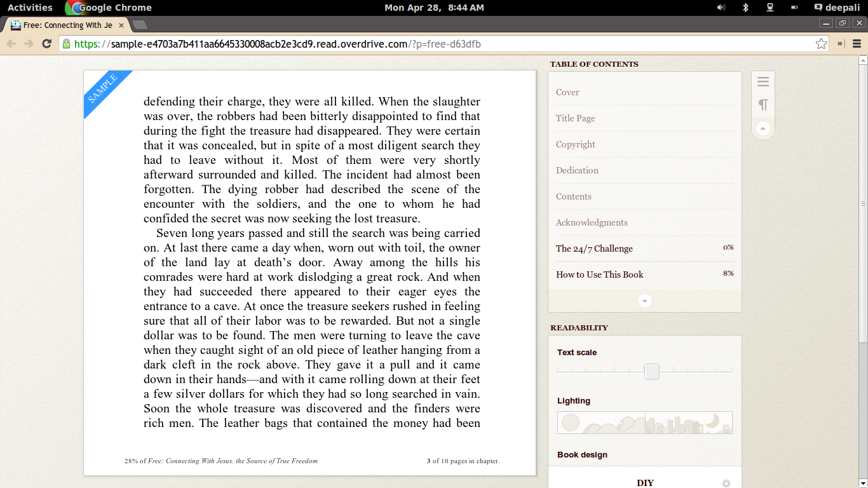The height and width of the screenshot is (488, 868).
Task: Open the Google Chrome application menu
Action: 108,8
